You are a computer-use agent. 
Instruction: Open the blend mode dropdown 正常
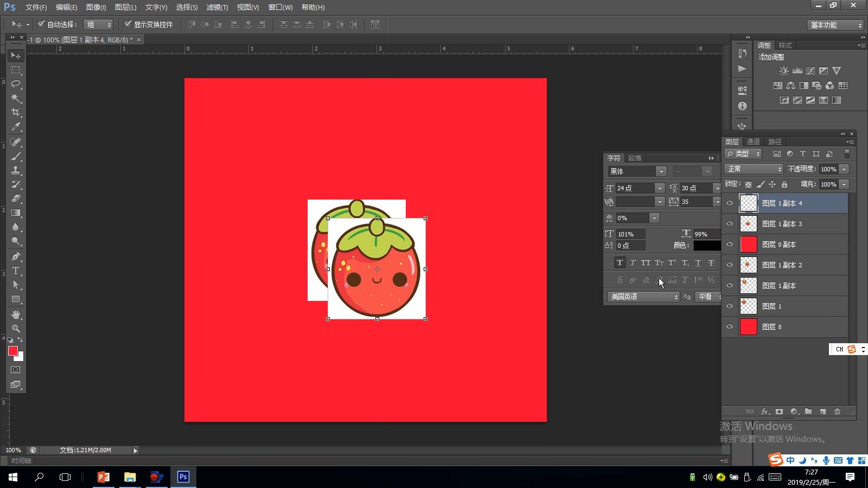coord(754,169)
